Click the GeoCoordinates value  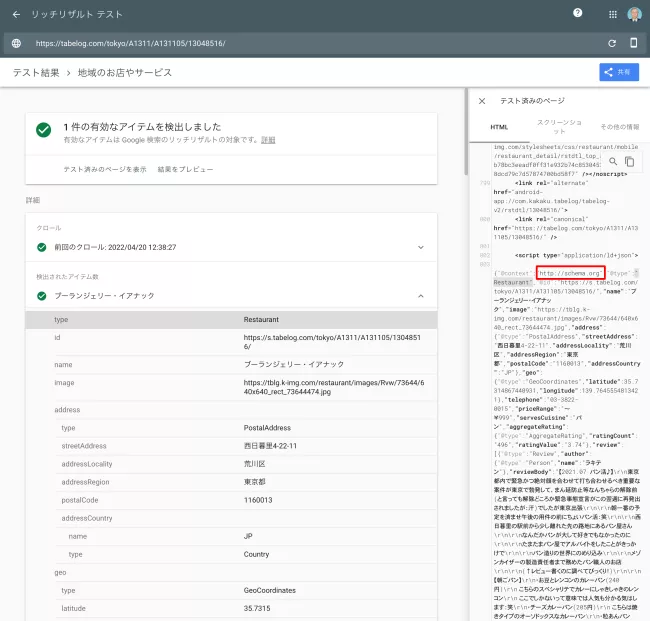tap(269, 590)
